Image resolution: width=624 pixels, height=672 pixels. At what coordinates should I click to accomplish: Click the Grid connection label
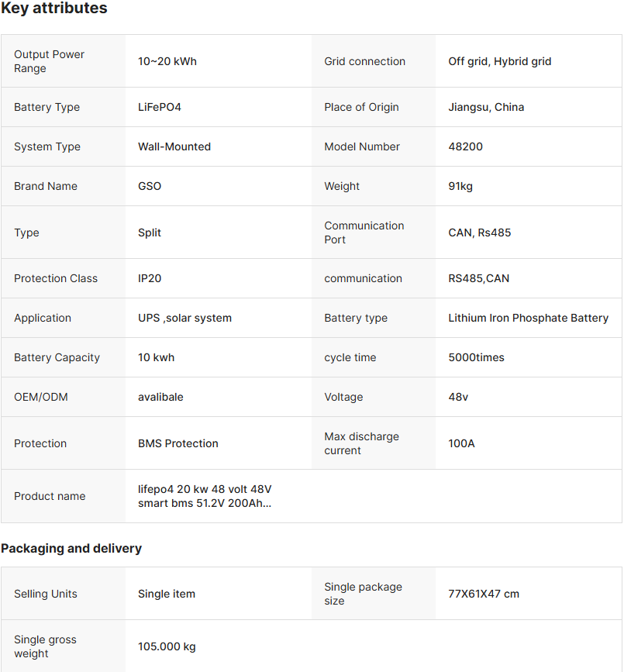[x=364, y=61]
